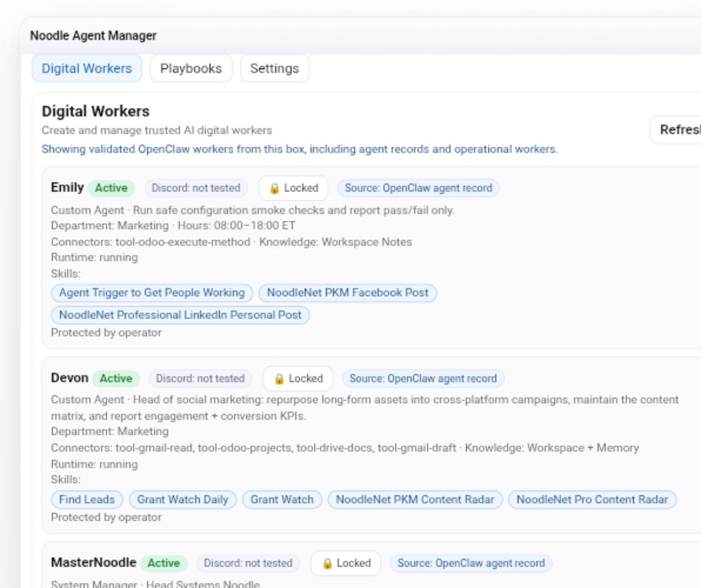Image resolution: width=701 pixels, height=588 pixels.
Task: Click MasterNoodle's Active status badge
Action: 164,563
